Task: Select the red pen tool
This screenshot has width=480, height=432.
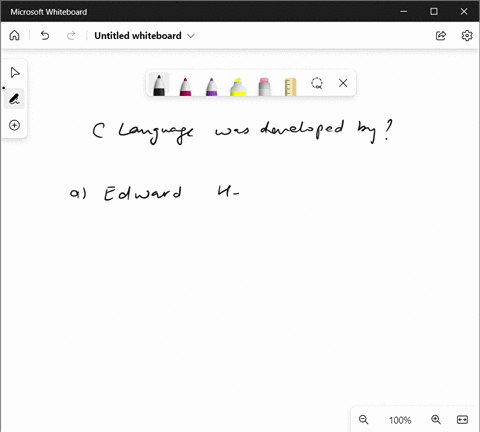Action: coord(185,86)
